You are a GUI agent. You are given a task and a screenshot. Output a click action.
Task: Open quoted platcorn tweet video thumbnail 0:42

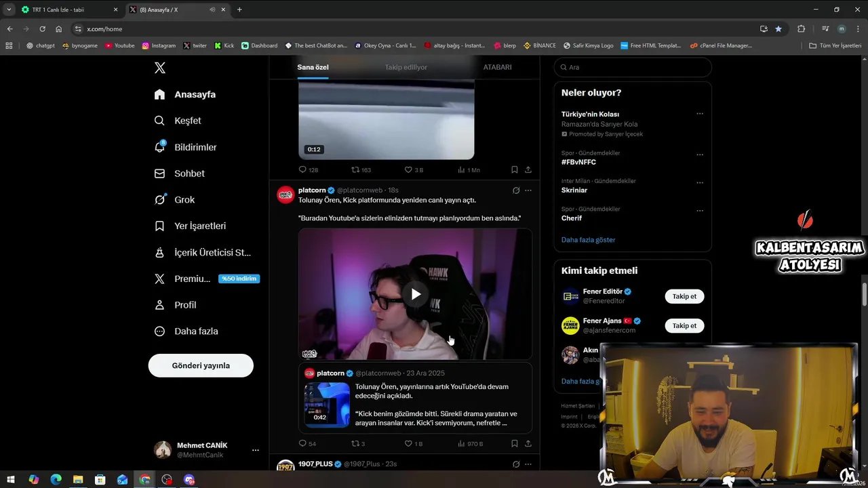pos(327,404)
